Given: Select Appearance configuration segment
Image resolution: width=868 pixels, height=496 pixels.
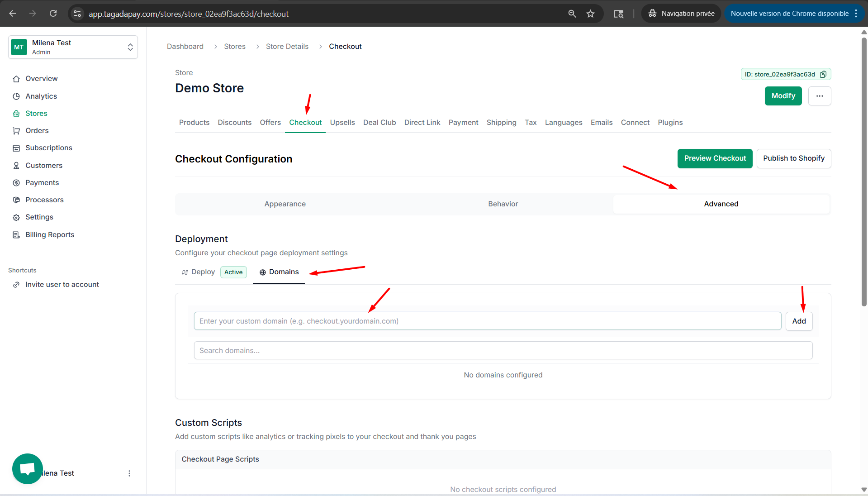Looking at the screenshot, I should tap(285, 204).
